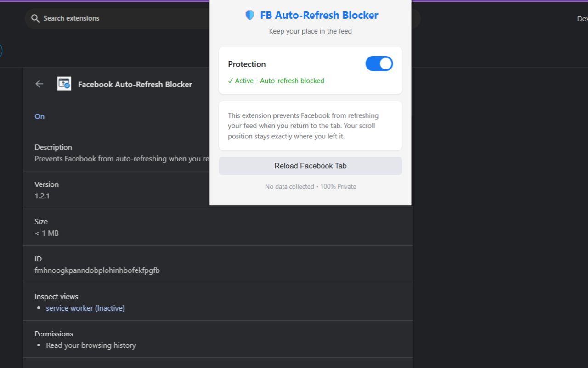The image size is (588, 368).
Task: Click the ID heading
Action: 38,259
